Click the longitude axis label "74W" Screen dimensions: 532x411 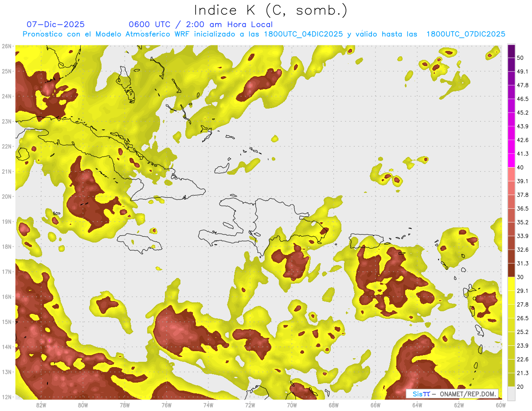click(x=208, y=405)
